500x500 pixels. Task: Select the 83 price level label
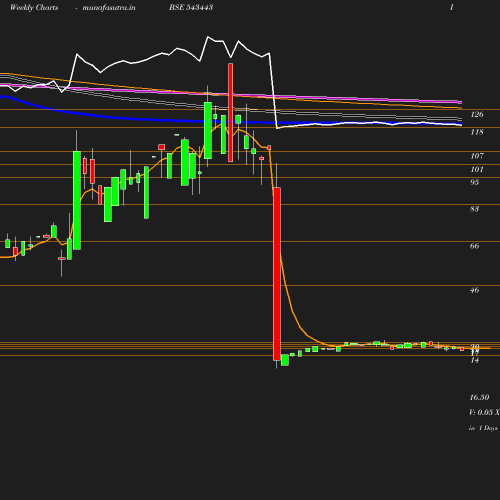point(475,209)
